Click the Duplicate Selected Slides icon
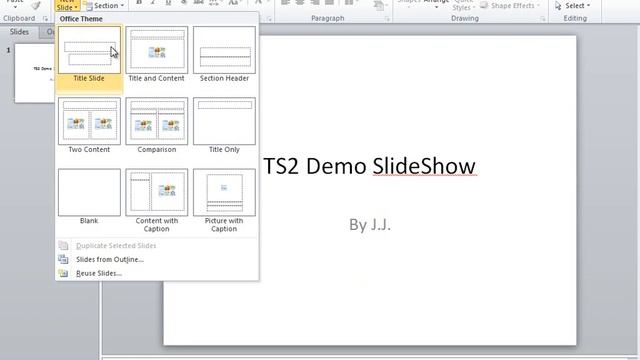 coord(63,245)
